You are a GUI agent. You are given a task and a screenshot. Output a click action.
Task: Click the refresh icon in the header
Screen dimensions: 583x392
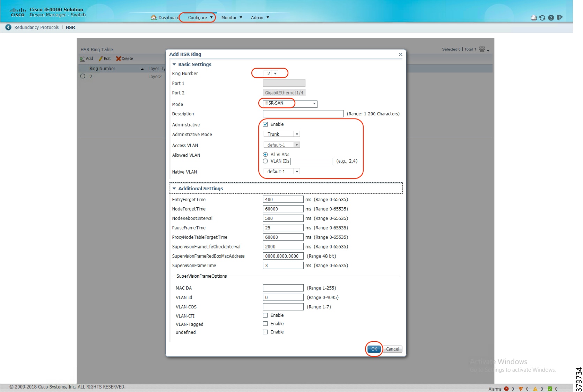(542, 18)
